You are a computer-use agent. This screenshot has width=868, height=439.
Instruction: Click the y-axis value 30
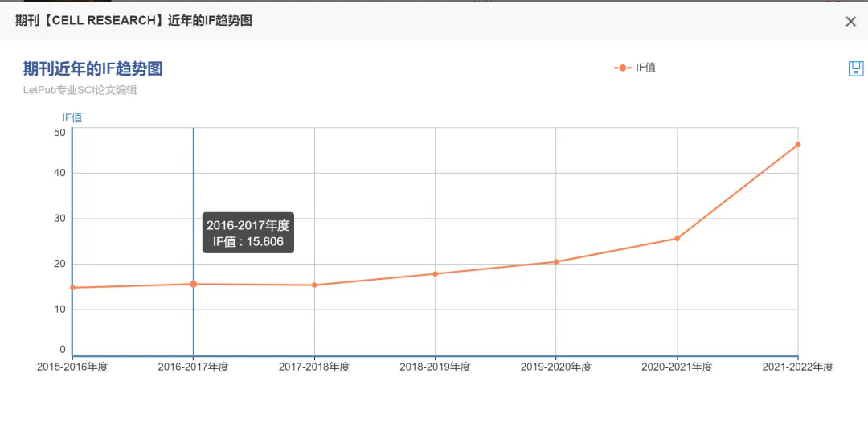[59, 219]
